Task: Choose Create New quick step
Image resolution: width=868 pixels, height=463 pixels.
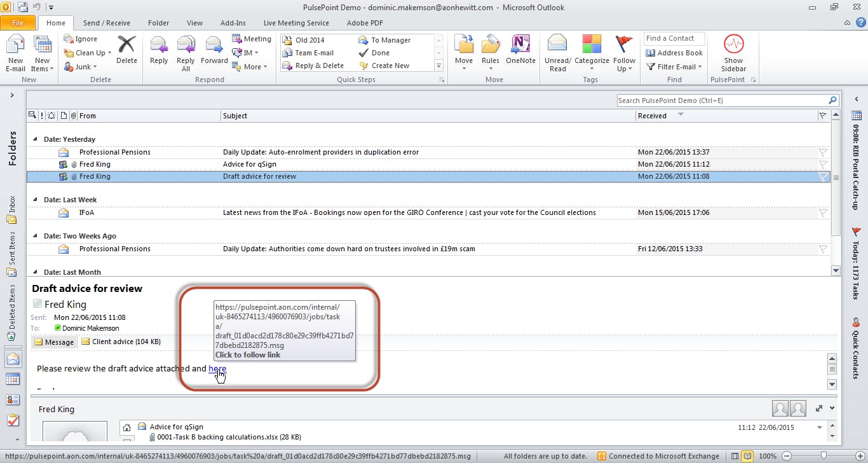Action: coord(384,66)
